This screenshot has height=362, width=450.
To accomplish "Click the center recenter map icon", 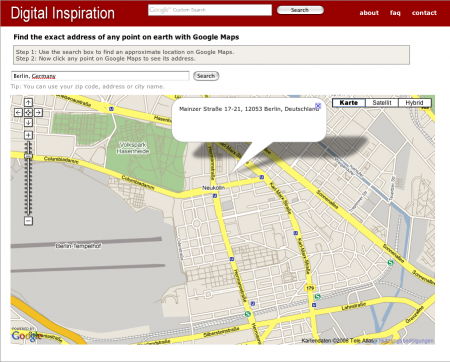I will 28,113.
